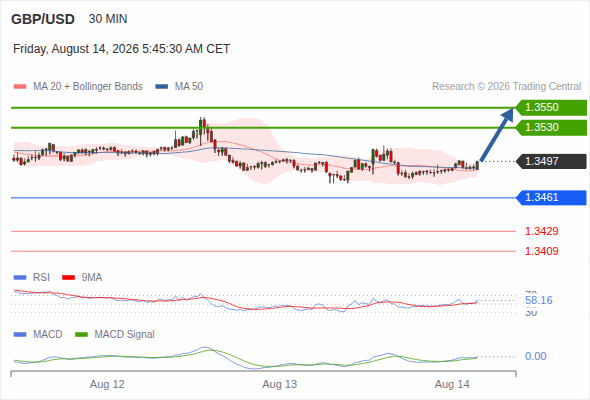This screenshot has width=590, height=400.
Task: Select the 1.3550 green resistance tag
Action: coord(551,108)
